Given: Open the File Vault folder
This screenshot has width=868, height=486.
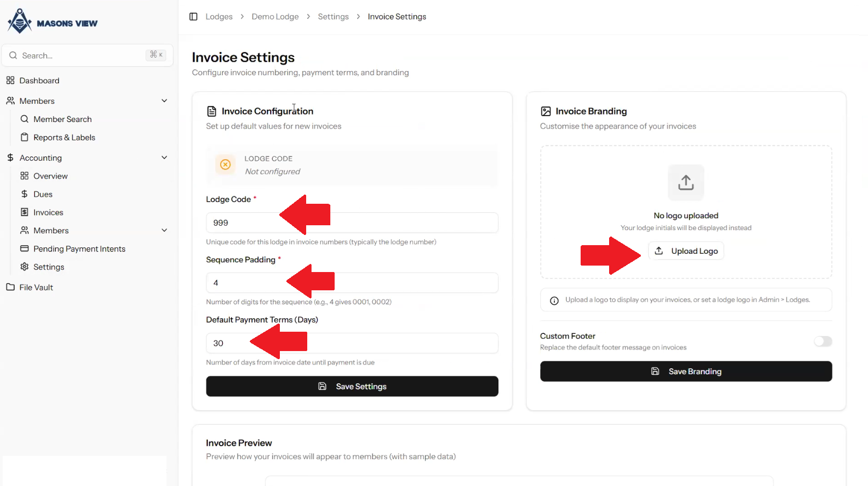Looking at the screenshot, I should [x=36, y=288].
